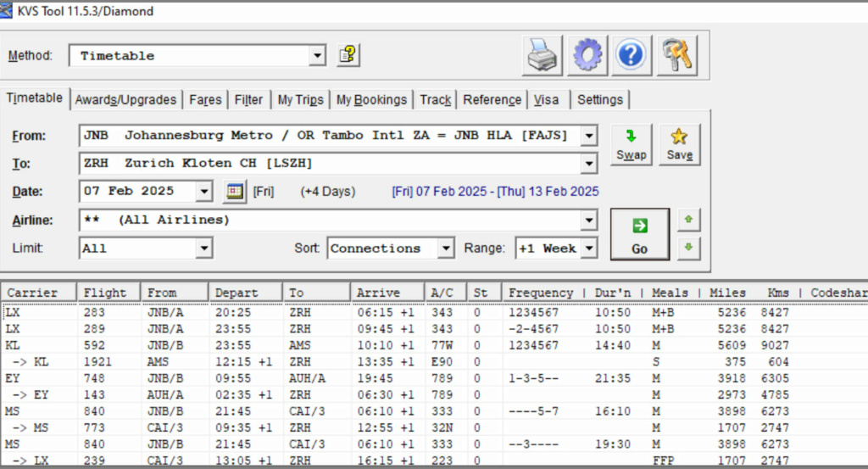This screenshot has width=868, height=469.
Task: Click the ----5-7 frequency cell
Action: pos(534,410)
